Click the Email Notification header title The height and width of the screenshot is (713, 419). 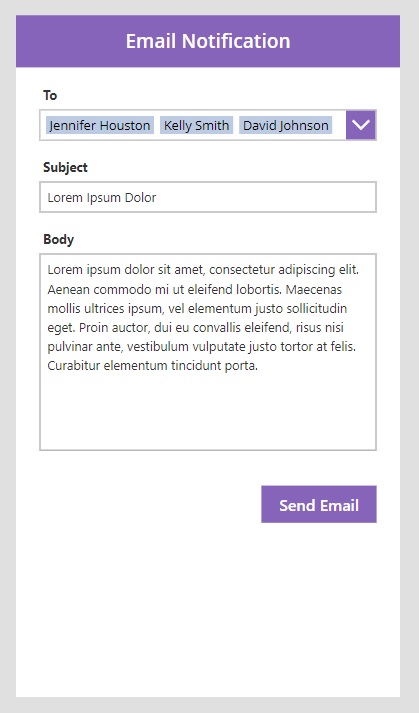click(208, 41)
